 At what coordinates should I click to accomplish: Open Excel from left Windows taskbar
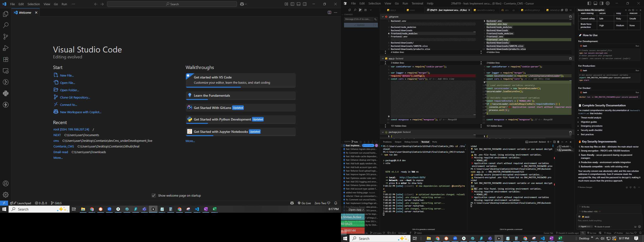pyautogui.click(x=215, y=209)
